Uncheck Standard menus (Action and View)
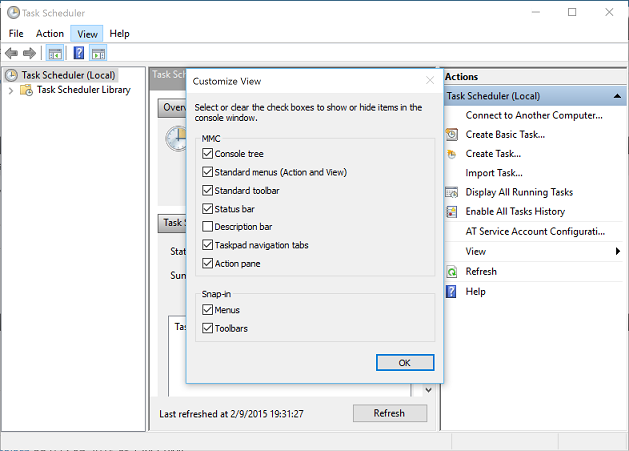The image size is (629, 451). tap(207, 172)
